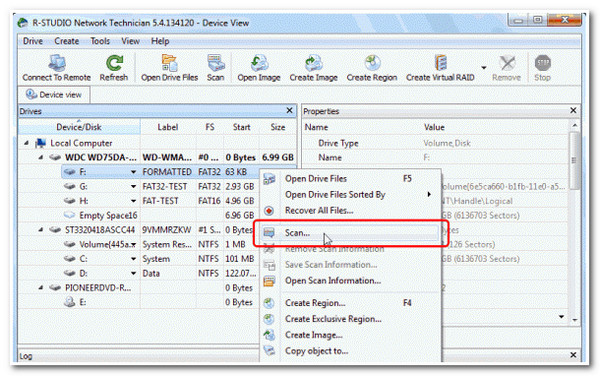Click the Create Virtual RAID toolbar icon
The height and width of the screenshot is (376, 600).
tap(440, 68)
